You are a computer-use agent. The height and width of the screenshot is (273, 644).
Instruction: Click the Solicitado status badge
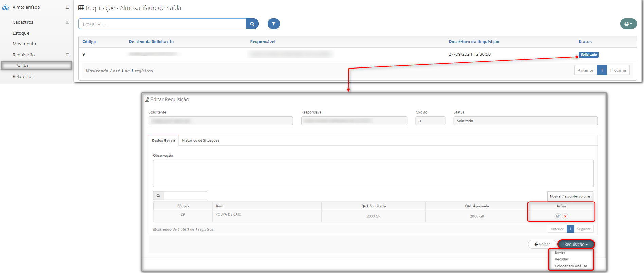(x=589, y=54)
